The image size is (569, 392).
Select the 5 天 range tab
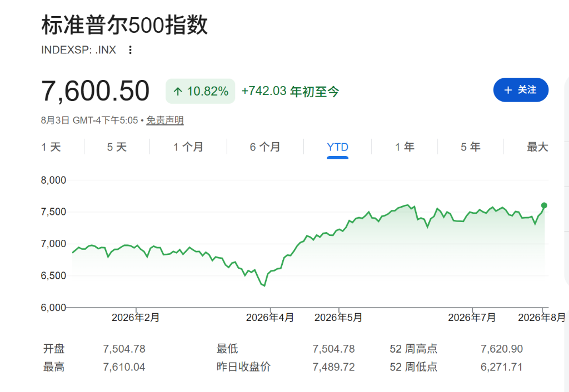click(x=117, y=147)
